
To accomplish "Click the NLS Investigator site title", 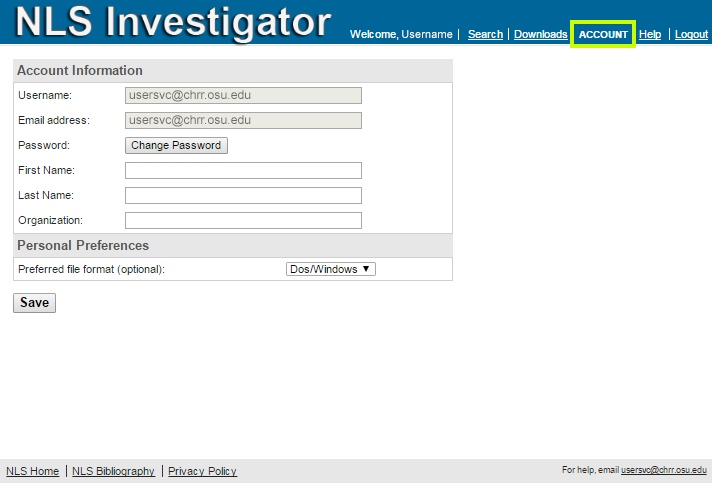I will [173, 23].
